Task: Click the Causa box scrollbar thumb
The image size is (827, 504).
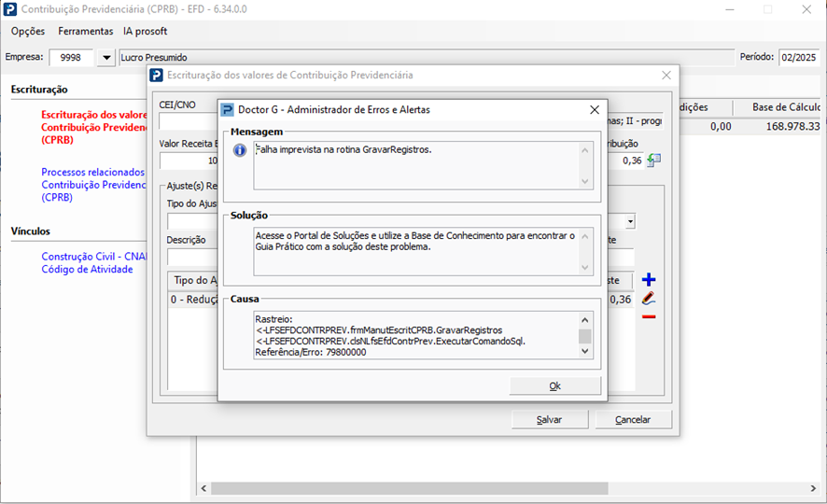Action: tap(585, 336)
